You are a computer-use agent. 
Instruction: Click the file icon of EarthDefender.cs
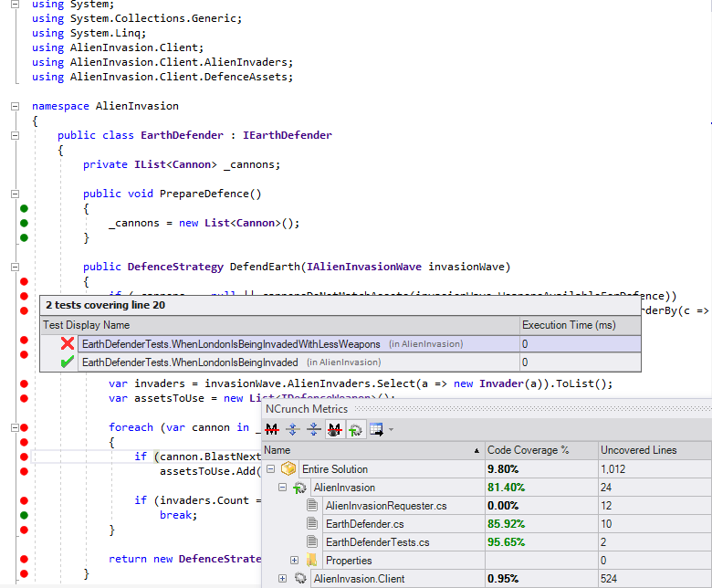click(312, 523)
